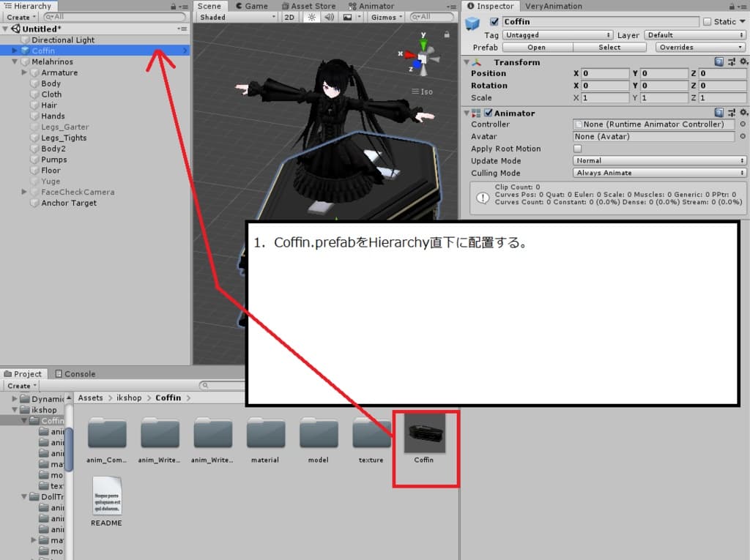
Task: Toggle scene lighting sun icon
Action: [311, 18]
